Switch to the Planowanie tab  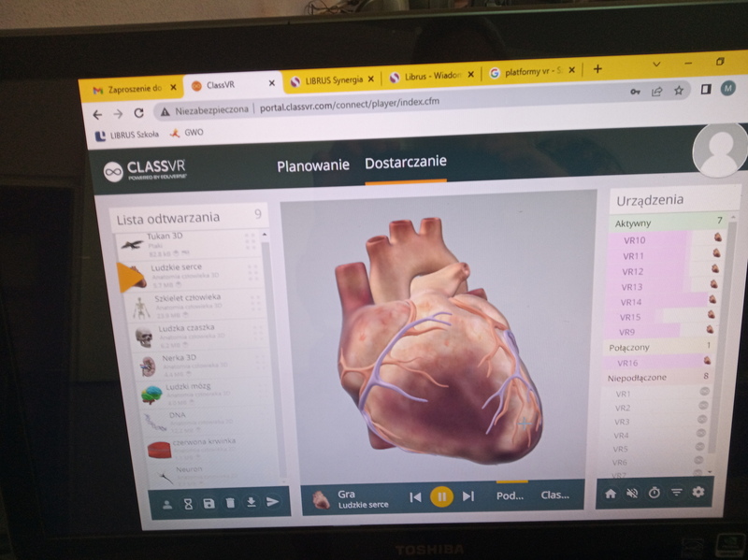313,165
